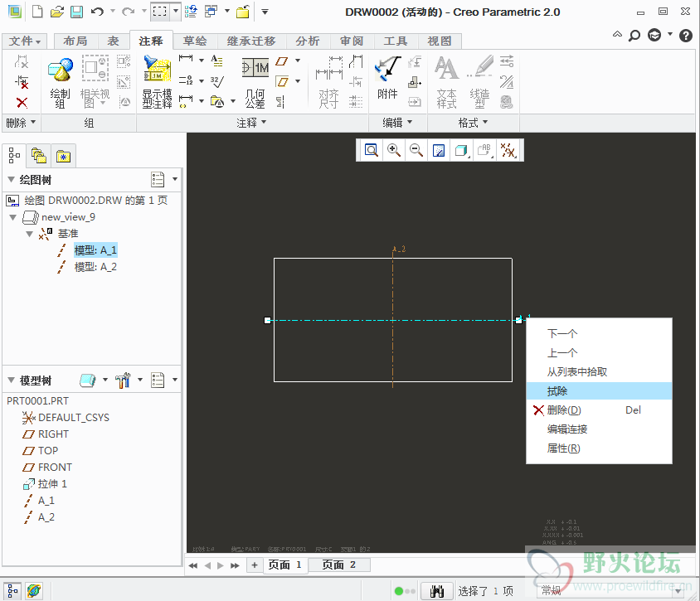Click the add sheet plus button
This screenshot has height=601, width=700.
[x=255, y=565]
